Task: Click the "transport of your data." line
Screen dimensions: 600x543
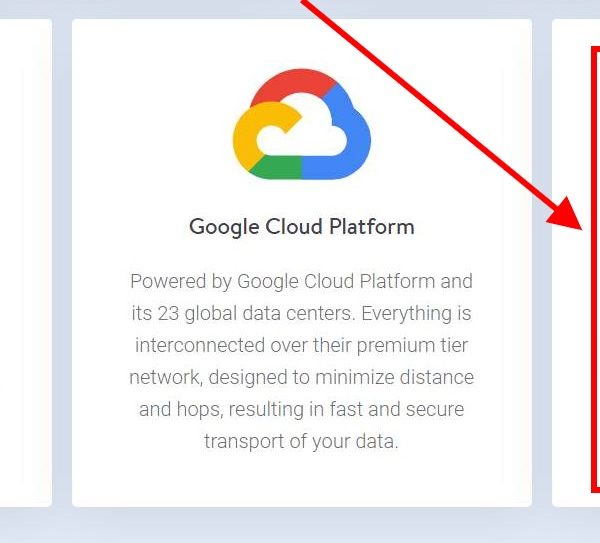Action: tap(301, 441)
